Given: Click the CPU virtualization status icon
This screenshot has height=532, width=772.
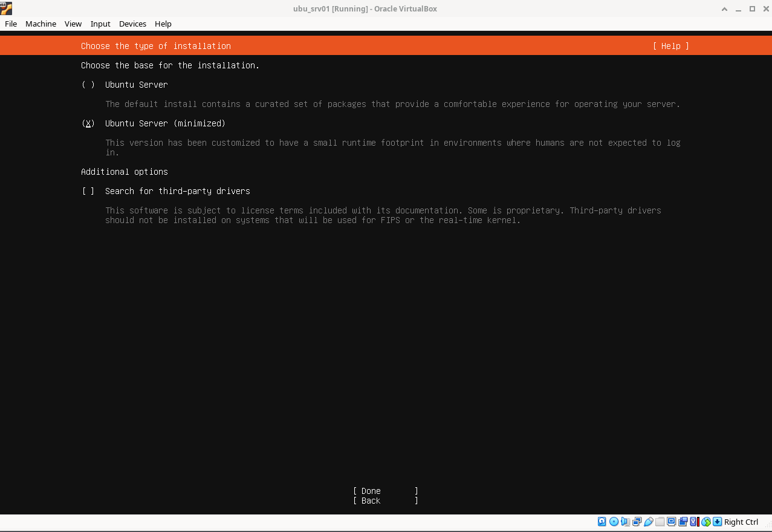Looking at the screenshot, I should pyautogui.click(x=693, y=522).
